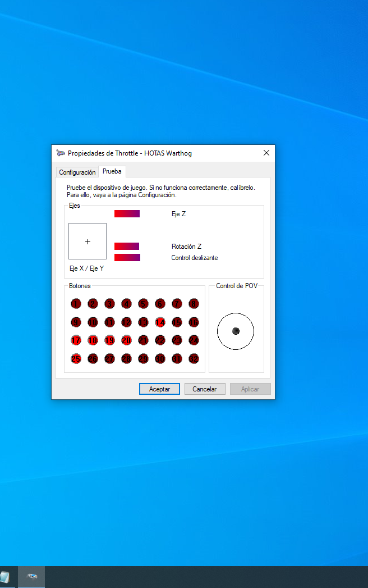368x588 pixels.
Task: Click the 'Eje Z' label
Action: pyautogui.click(x=178, y=214)
